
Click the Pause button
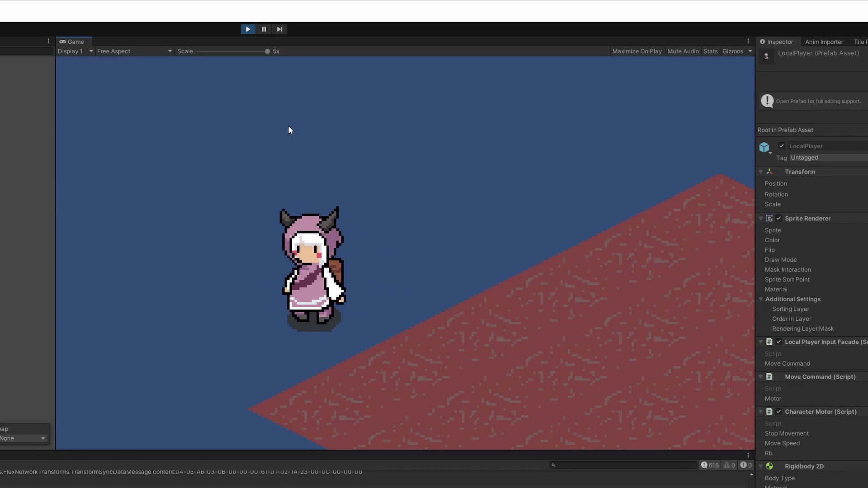click(264, 29)
